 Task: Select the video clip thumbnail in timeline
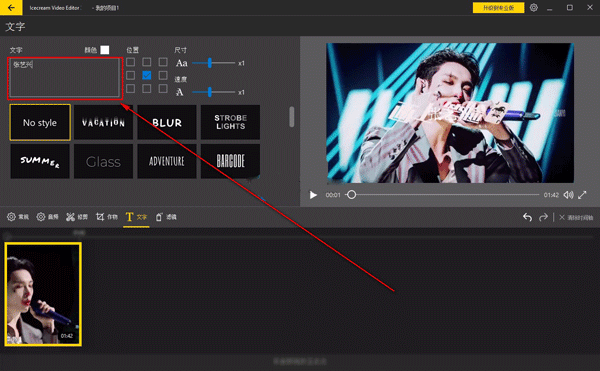tap(43, 294)
